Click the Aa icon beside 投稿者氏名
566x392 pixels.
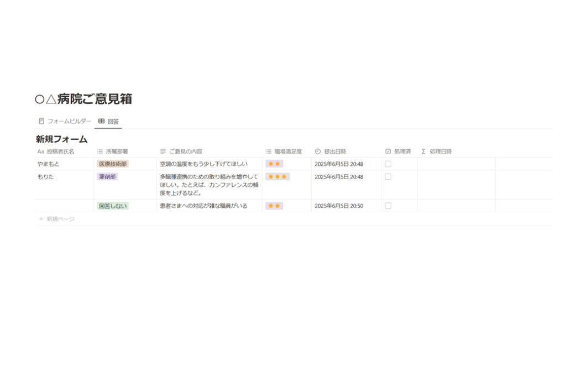point(40,151)
